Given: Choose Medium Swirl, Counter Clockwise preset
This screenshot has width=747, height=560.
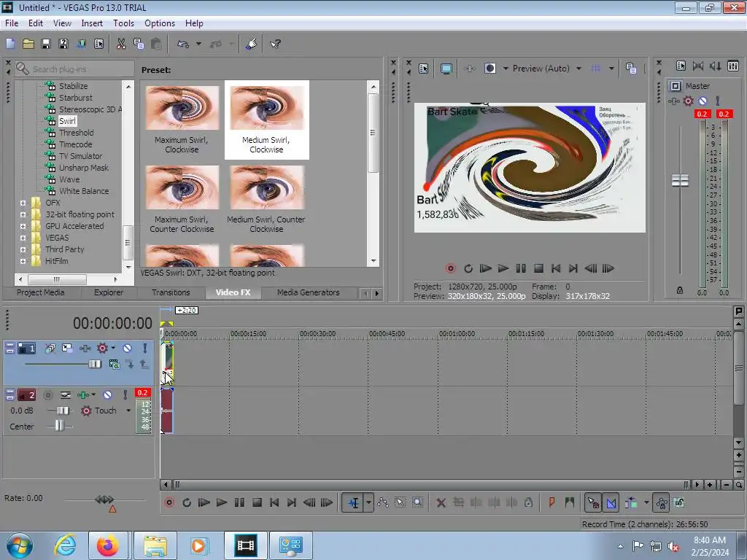Looking at the screenshot, I should tap(267, 188).
